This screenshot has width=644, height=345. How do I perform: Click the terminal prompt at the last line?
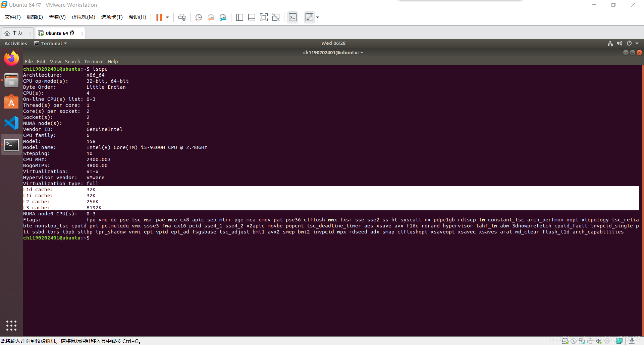coord(56,238)
